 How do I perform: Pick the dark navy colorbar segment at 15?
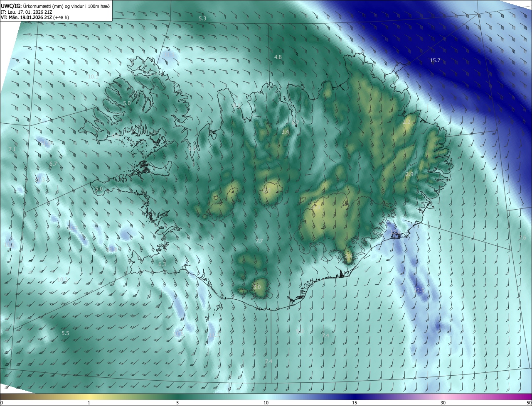pos(355,397)
